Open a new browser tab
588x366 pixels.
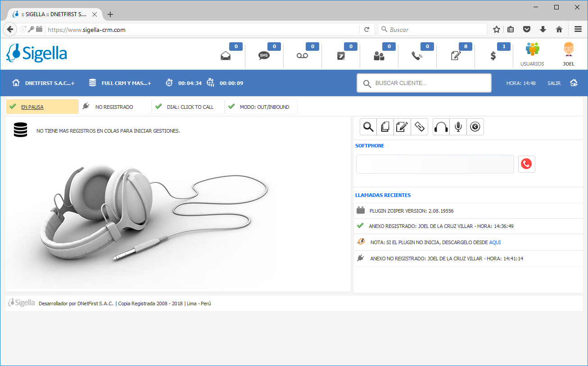[x=110, y=14]
